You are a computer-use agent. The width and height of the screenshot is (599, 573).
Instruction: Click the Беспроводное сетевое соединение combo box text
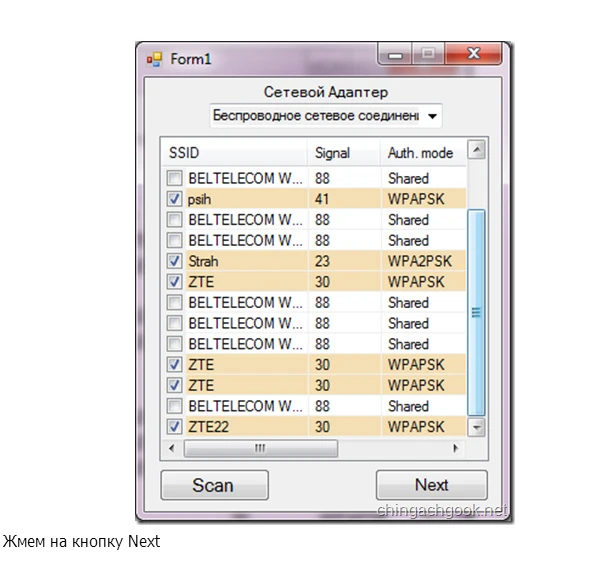pos(316,115)
